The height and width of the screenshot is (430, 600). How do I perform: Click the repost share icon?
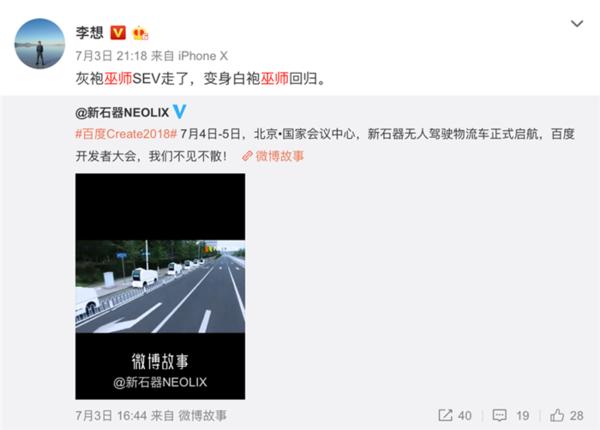coord(445,415)
